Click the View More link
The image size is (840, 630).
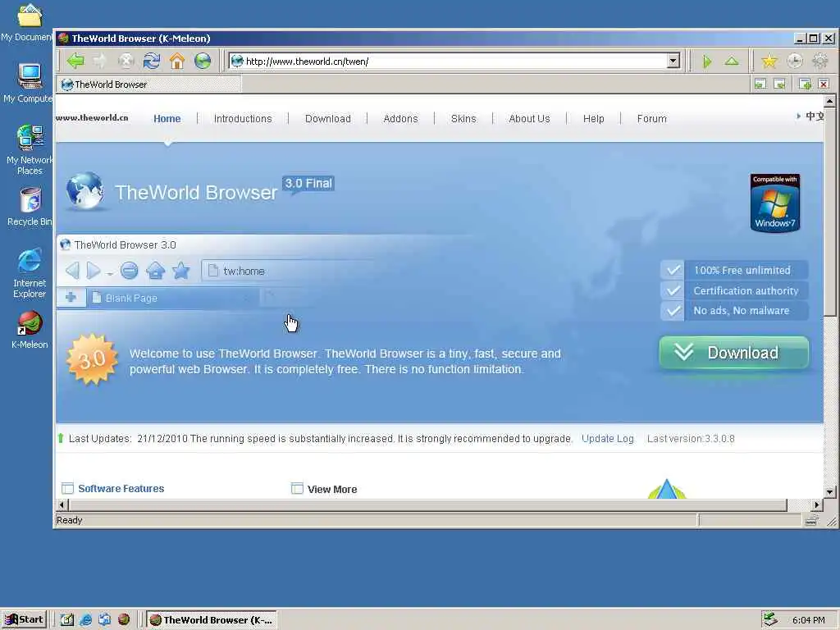(x=332, y=489)
